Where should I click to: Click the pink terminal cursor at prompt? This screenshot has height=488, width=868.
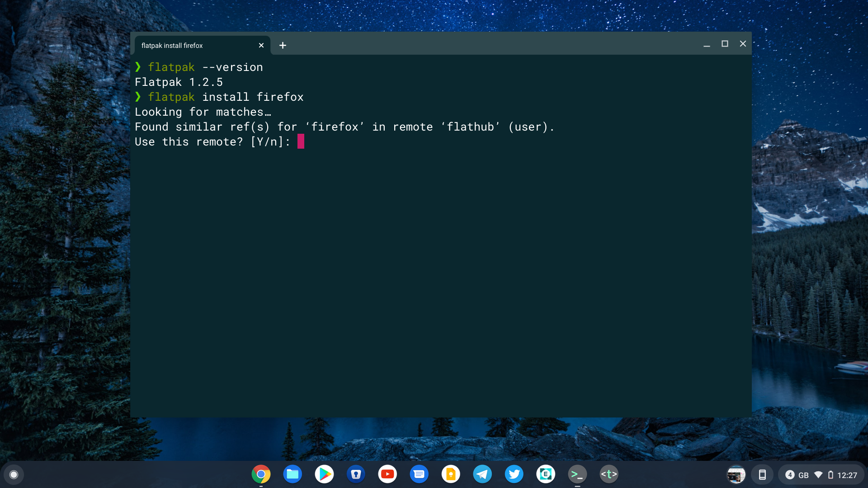[301, 141]
